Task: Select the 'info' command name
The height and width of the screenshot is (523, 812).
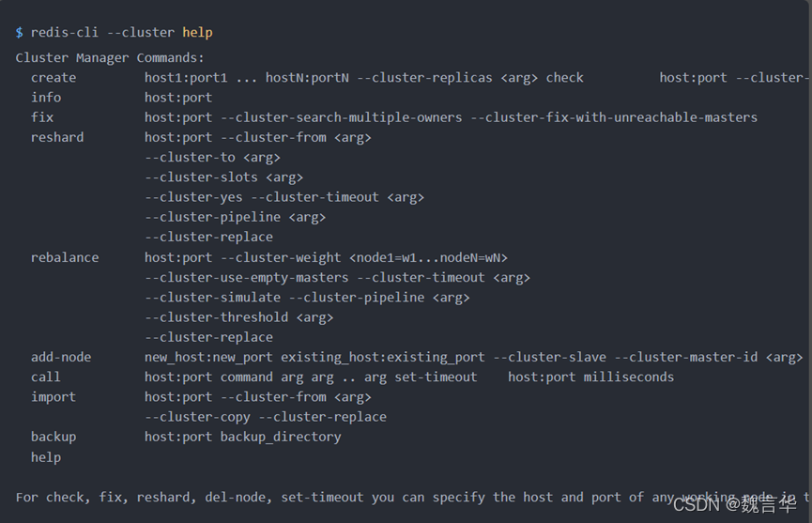Action: pos(46,98)
